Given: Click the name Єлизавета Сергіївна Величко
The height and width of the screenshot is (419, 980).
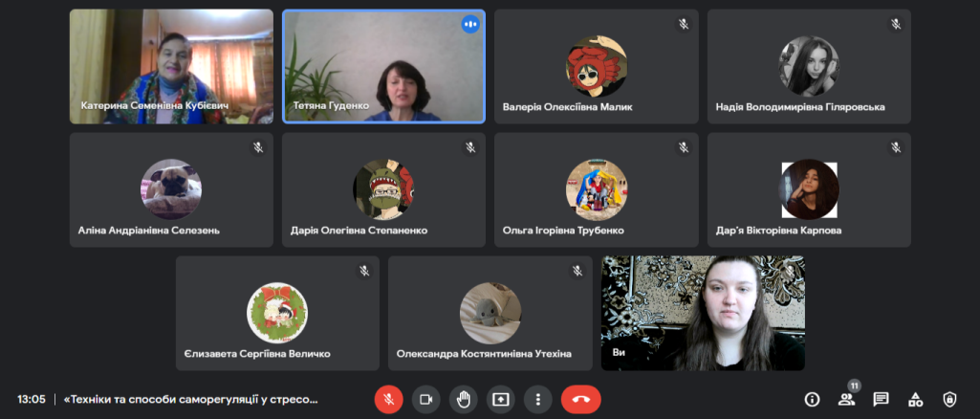Looking at the screenshot, I should point(257,354).
